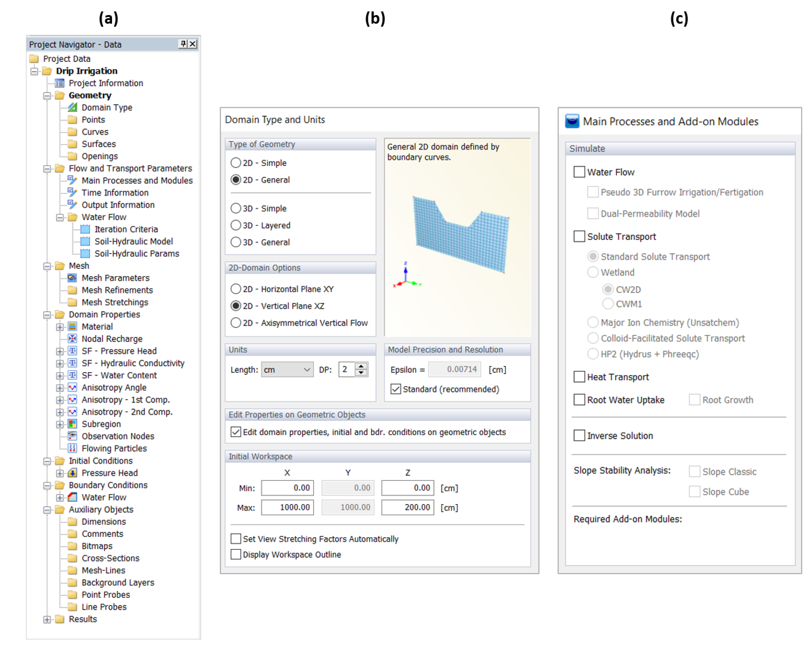812x652 pixels.
Task: Click the Project Information table icon
Action: 60,83
